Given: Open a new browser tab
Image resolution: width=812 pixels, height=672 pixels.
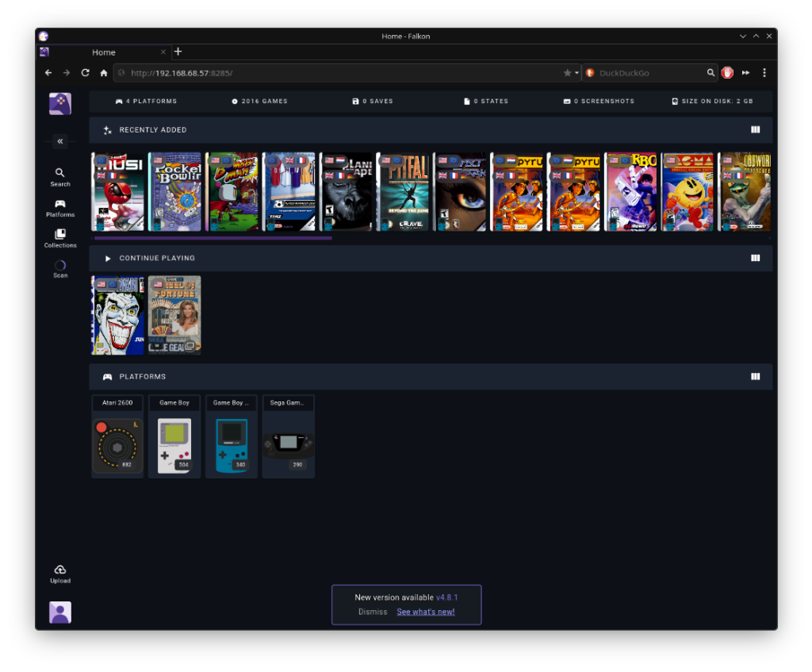Looking at the screenshot, I should pos(178,52).
